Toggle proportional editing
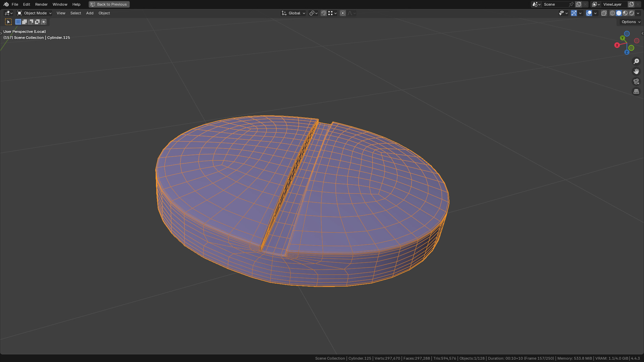644x362 pixels. [x=342, y=13]
